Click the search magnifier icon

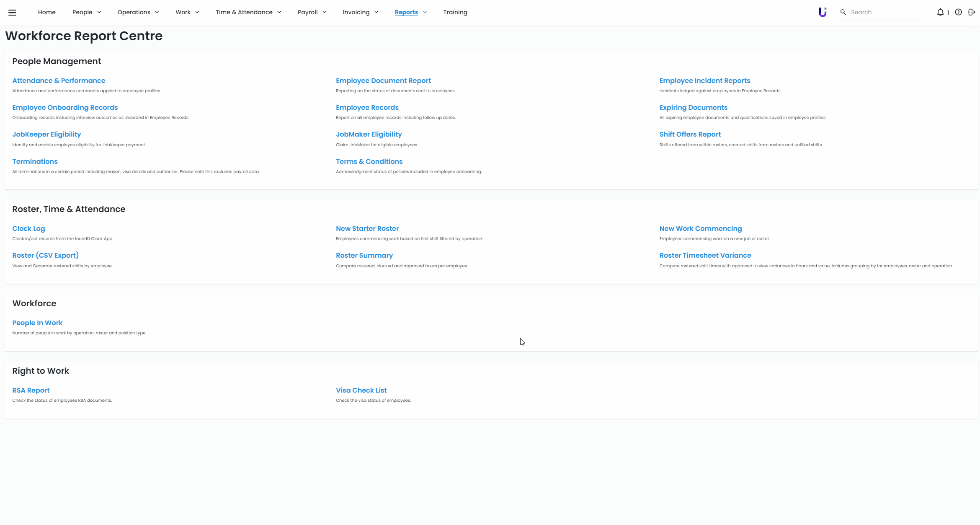(843, 12)
